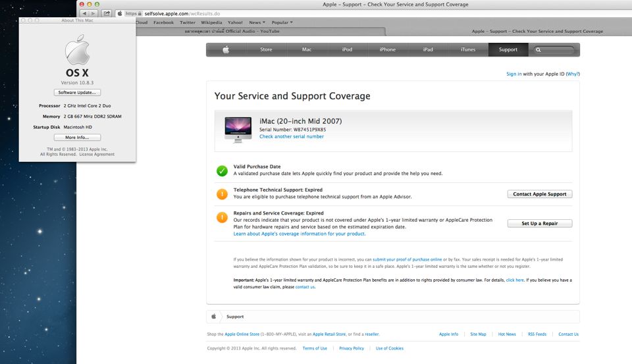The width and height of the screenshot is (632, 364).
Task: Click RSS Feeds footer link
Action: pyautogui.click(x=537, y=334)
